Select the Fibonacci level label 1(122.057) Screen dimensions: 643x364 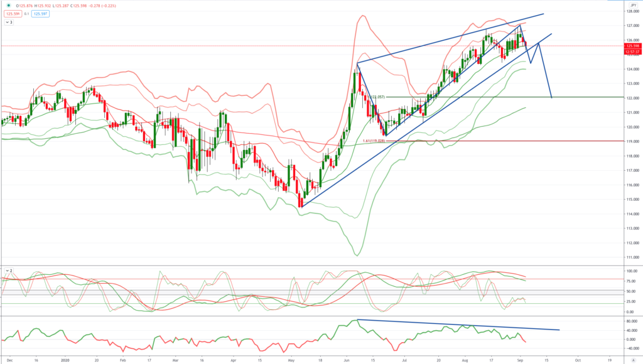(x=377, y=97)
